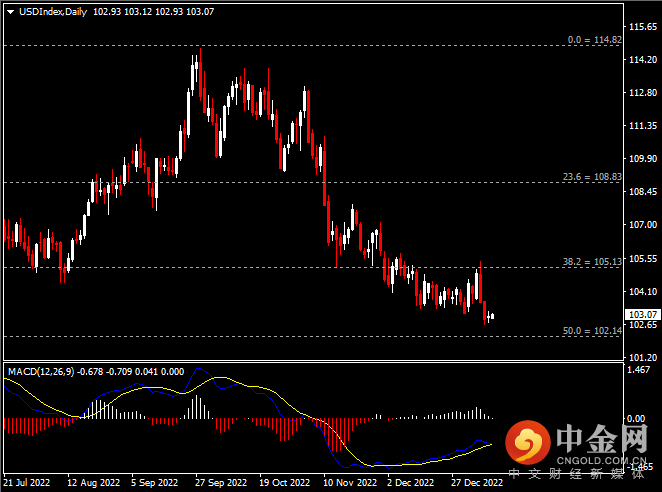Select the 0.0 = 114.82 Fibonacci label
Image resolution: width=662 pixels, height=492 pixels.
point(594,40)
